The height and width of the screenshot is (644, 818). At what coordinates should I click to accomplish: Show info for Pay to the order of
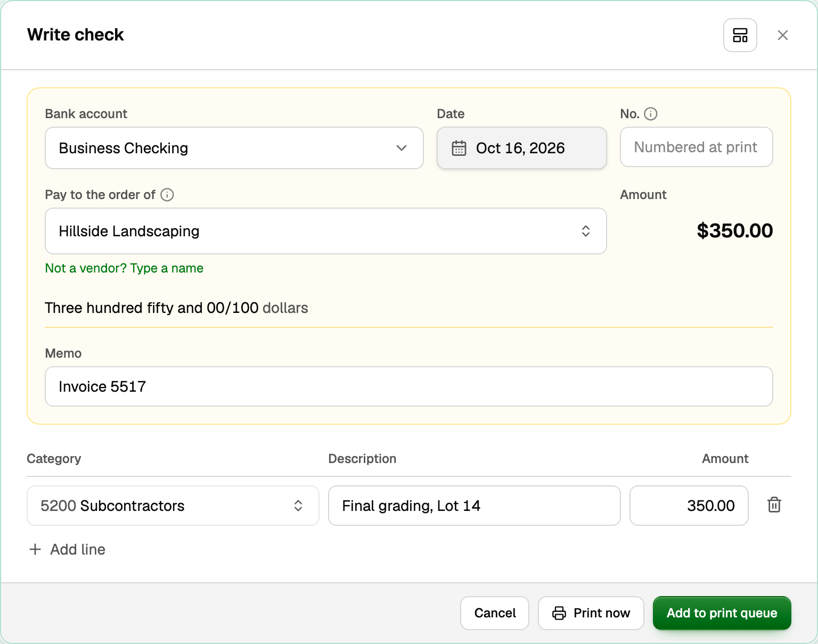(x=167, y=195)
